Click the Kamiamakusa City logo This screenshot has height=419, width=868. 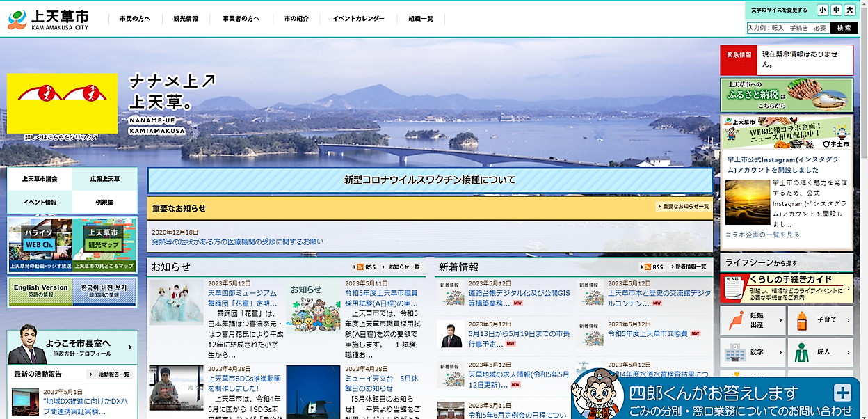[49, 19]
